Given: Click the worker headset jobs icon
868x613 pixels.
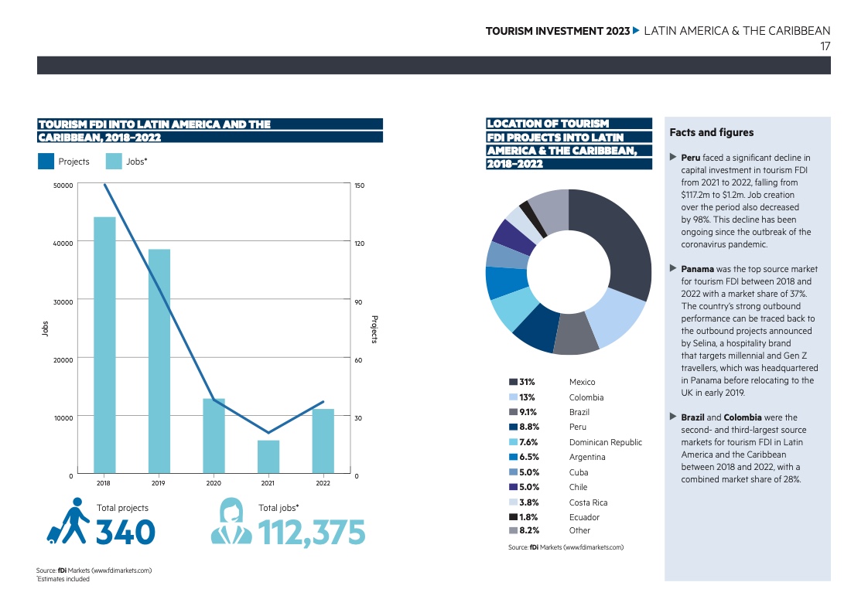Looking at the screenshot, I should [231, 522].
